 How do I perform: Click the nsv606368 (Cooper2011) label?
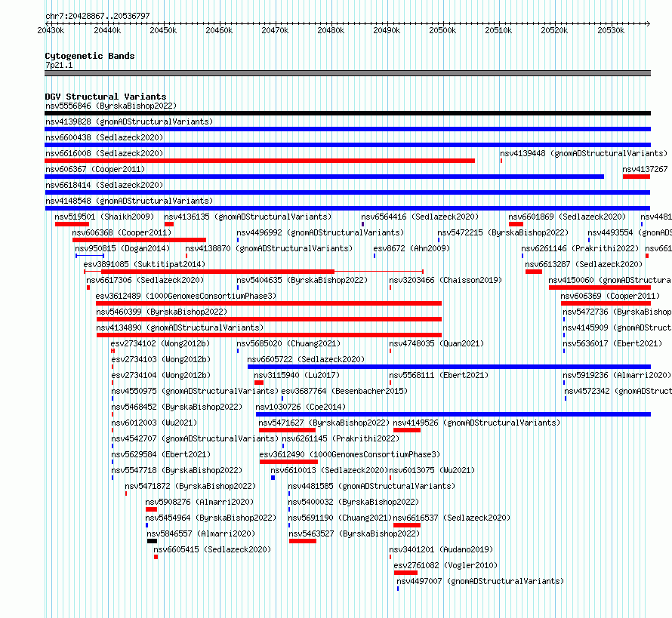click(122, 232)
